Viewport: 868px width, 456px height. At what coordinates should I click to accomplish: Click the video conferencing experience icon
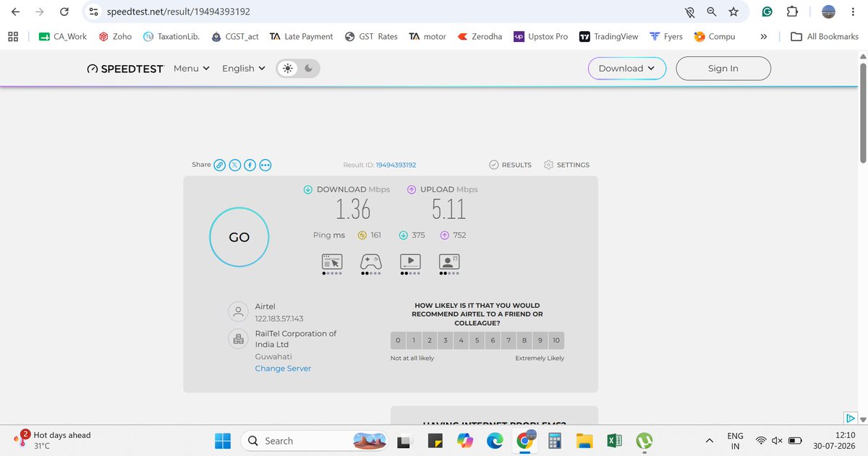click(x=449, y=262)
